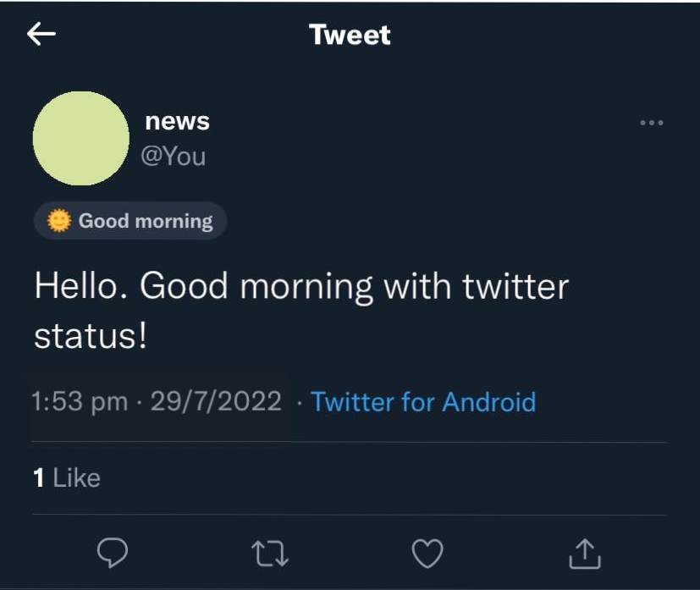Open the profile via display name "news"

tap(177, 121)
